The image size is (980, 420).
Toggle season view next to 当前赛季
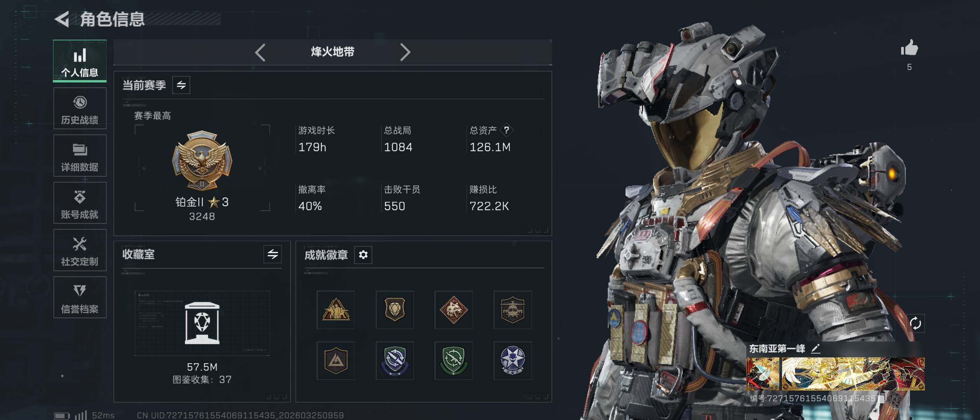(x=181, y=85)
